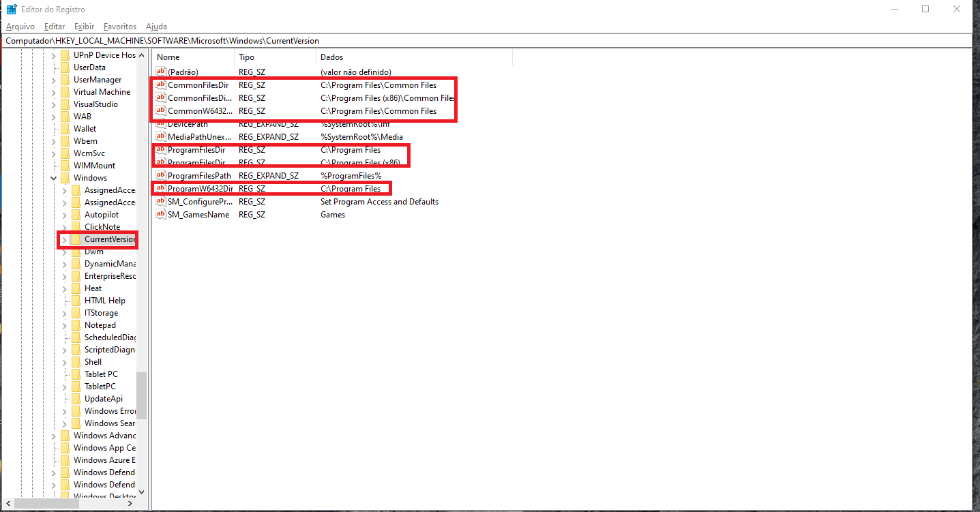Click the Dados column header

point(413,57)
